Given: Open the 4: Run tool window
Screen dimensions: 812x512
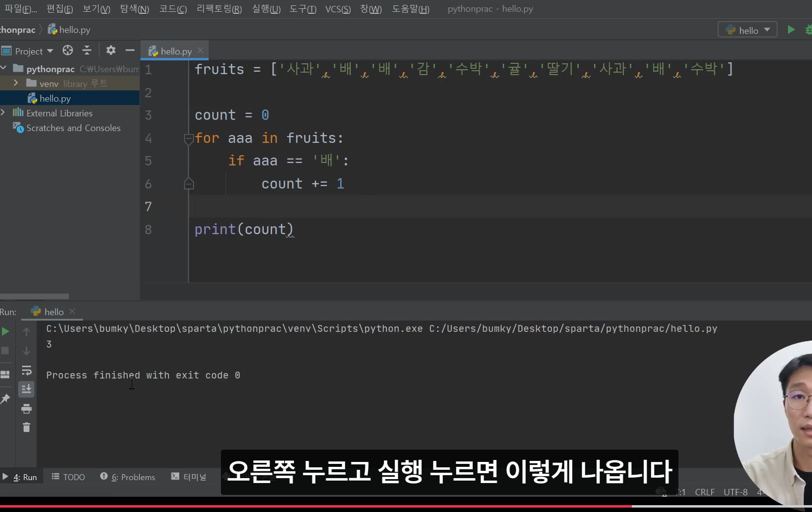Looking at the screenshot, I should [x=20, y=477].
